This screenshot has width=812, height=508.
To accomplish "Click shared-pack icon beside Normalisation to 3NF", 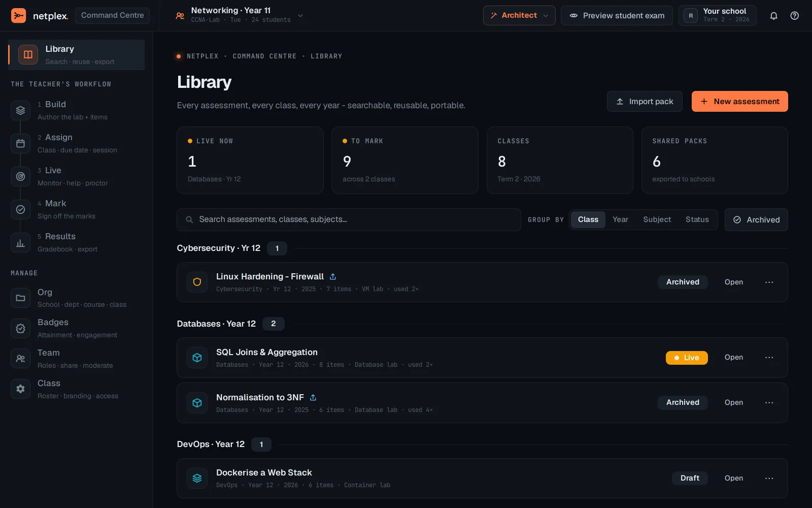I will click(313, 397).
